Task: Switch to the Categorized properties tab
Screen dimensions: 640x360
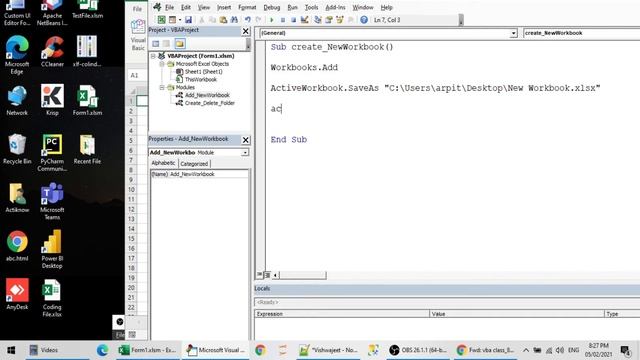Action: point(194,164)
